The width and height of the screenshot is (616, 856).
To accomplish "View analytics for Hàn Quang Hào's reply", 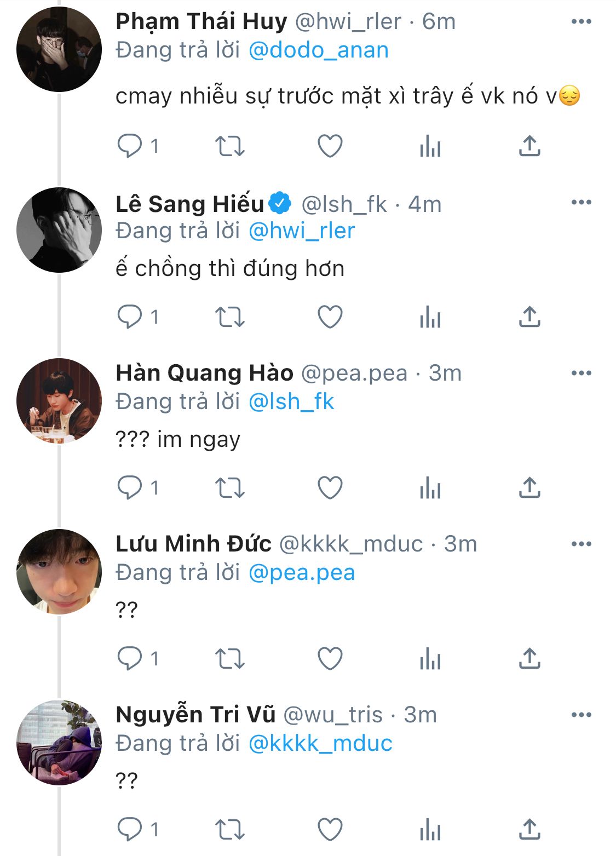I will click(430, 488).
